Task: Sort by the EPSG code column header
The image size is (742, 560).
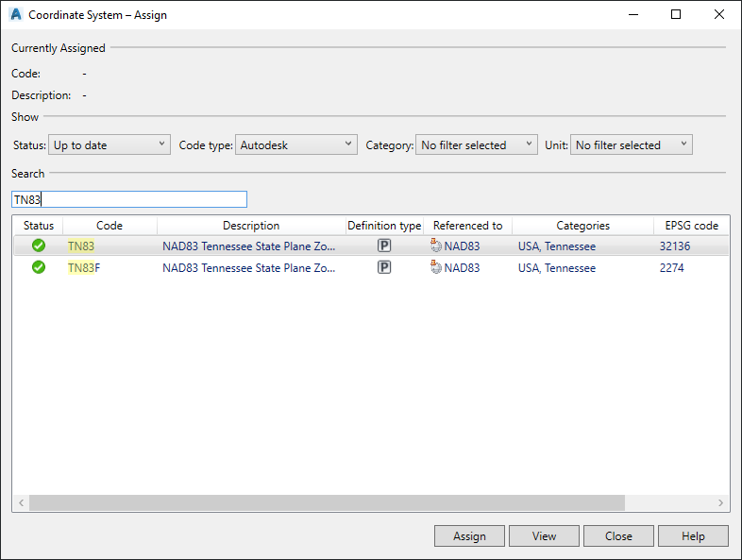Action: tap(691, 226)
